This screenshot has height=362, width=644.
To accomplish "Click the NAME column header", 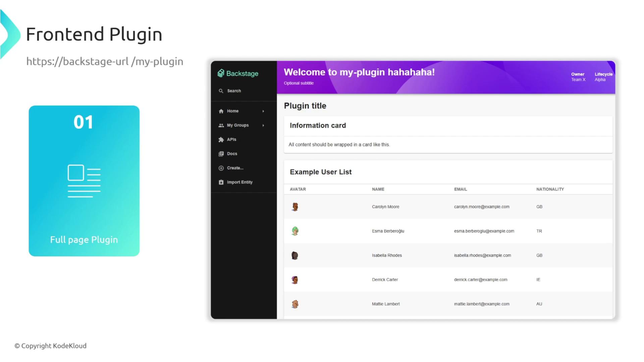I will [378, 189].
